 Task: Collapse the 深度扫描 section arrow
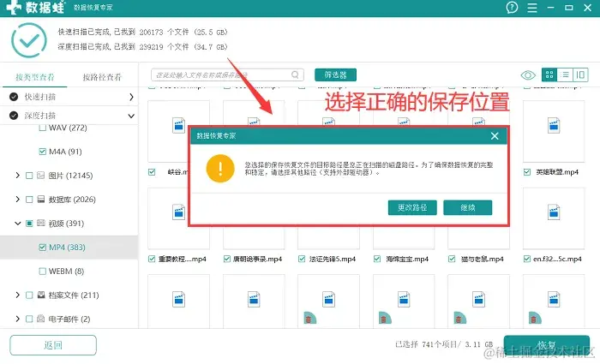[x=131, y=116]
